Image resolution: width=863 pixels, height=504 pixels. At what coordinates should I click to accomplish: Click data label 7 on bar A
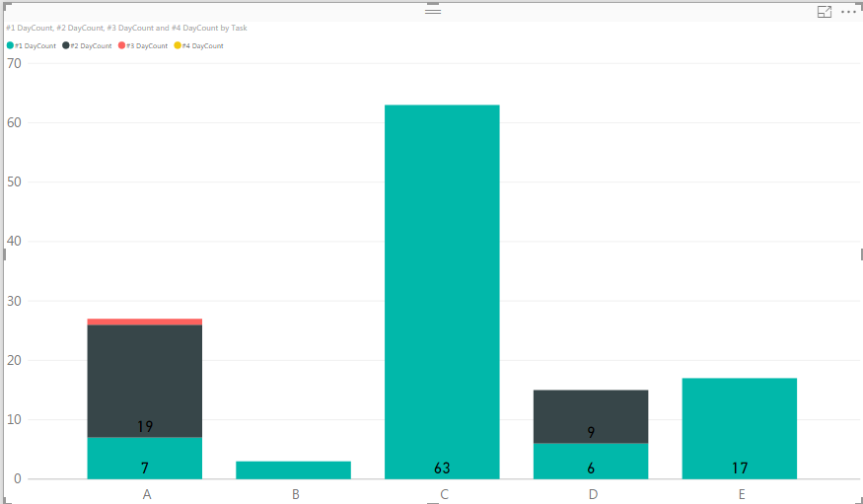145,468
